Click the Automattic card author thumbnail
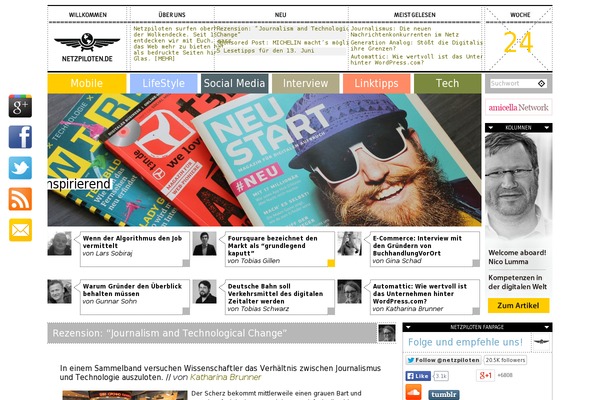 349,291
